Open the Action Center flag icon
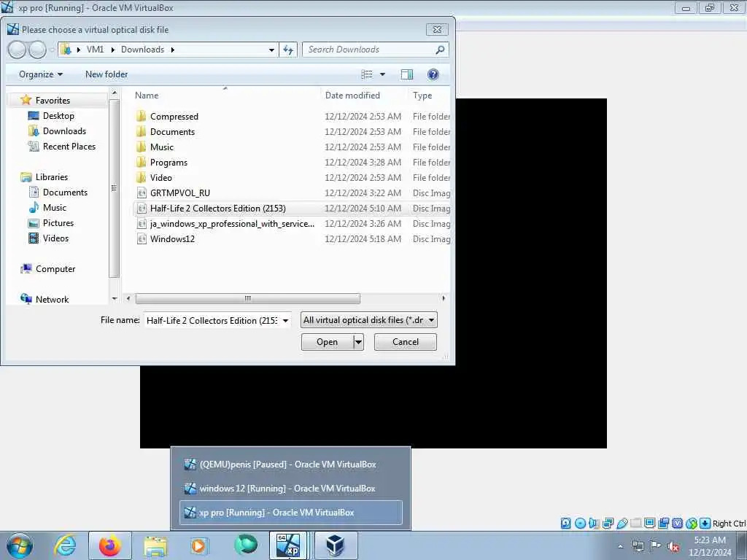 pos(656,546)
